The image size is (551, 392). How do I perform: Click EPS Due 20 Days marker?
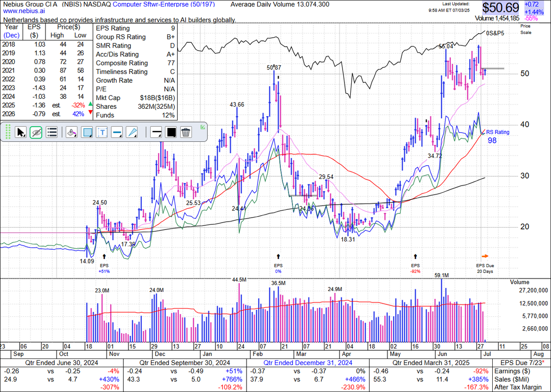(x=485, y=269)
